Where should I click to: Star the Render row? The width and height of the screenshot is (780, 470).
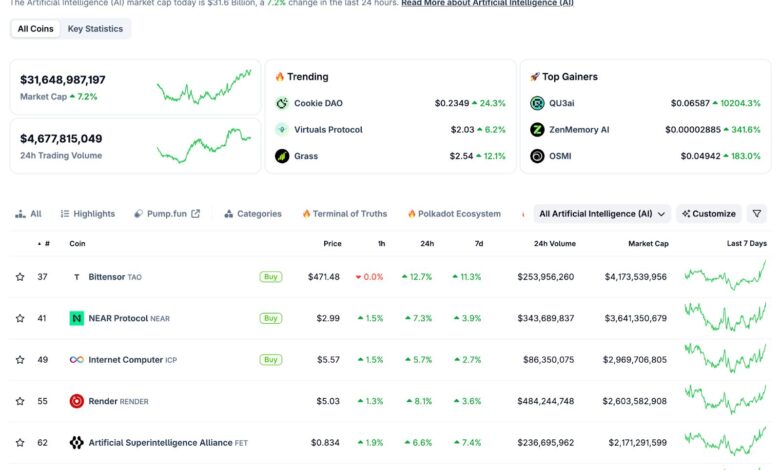tap(20, 401)
